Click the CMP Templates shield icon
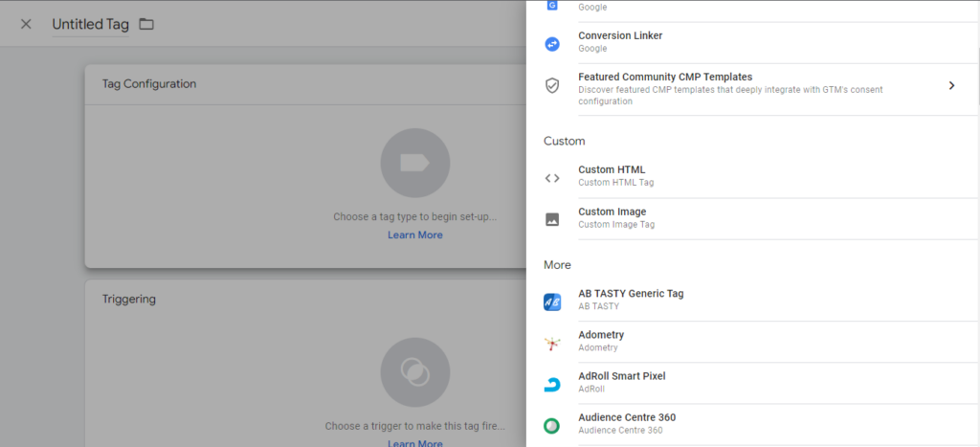Screen dimensions: 980x447 552,85
